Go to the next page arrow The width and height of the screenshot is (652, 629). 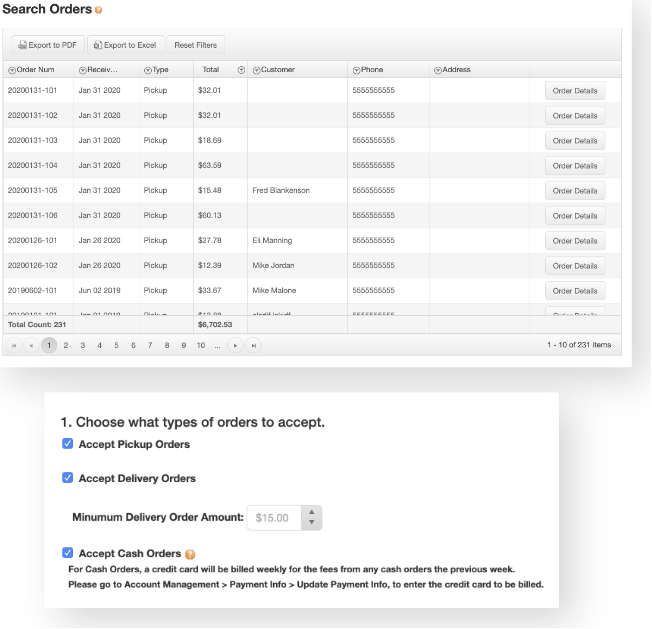[x=236, y=345]
